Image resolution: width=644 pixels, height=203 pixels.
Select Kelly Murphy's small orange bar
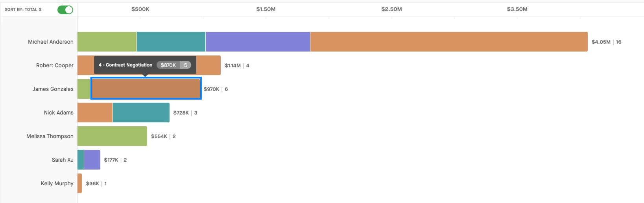[79, 183]
